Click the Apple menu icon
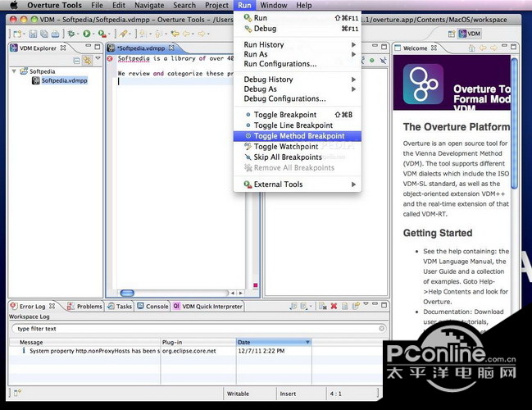This screenshot has width=532, height=410. point(14,5)
